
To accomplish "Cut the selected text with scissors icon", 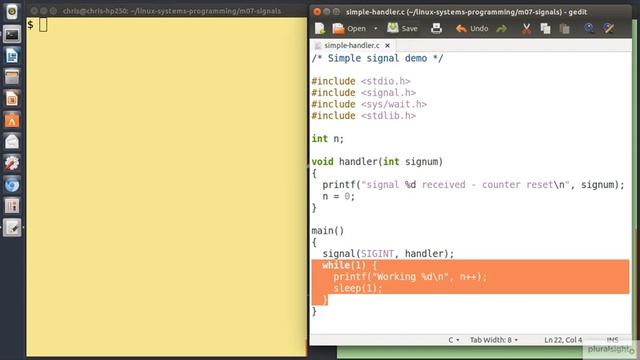I will tap(527, 29).
